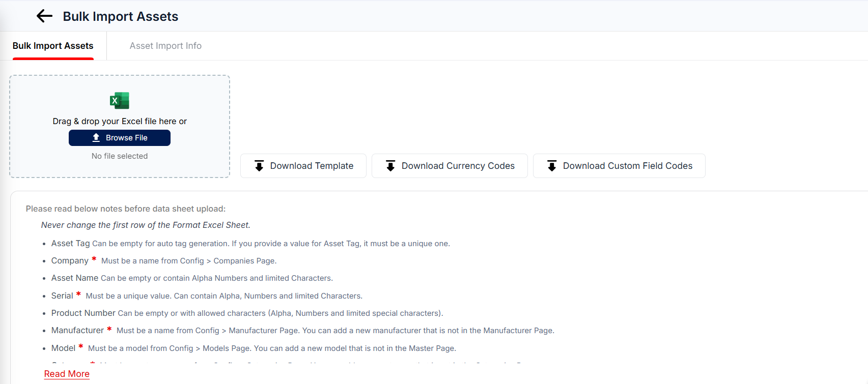Open the Asset Import Info tab
The width and height of the screenshot is (868, 384).
(x=165, y=46)
